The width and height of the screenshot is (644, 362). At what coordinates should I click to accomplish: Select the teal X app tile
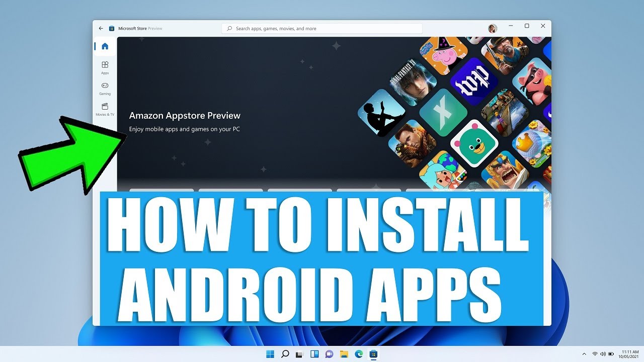point(443,113)
